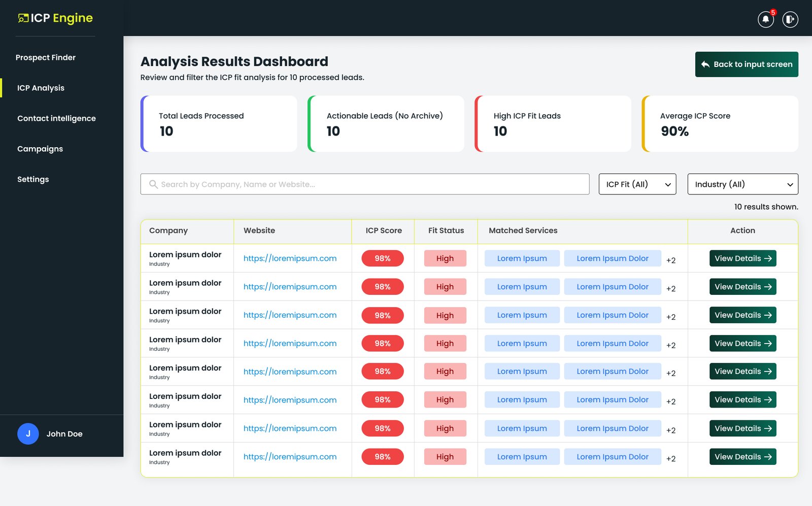Viewport: 812px width, 506px height.
Task: Click Back to input screen button
Action: tap(747, 64)
